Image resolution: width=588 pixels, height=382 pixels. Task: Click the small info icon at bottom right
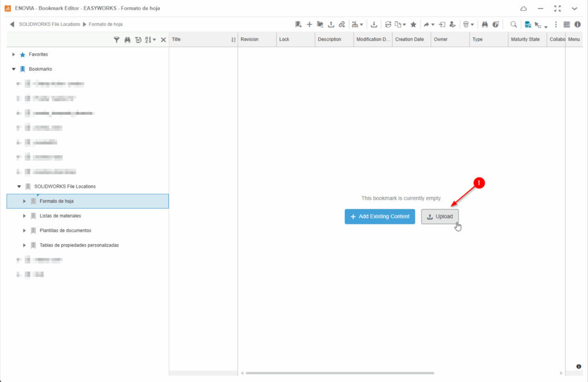point(579,366)
